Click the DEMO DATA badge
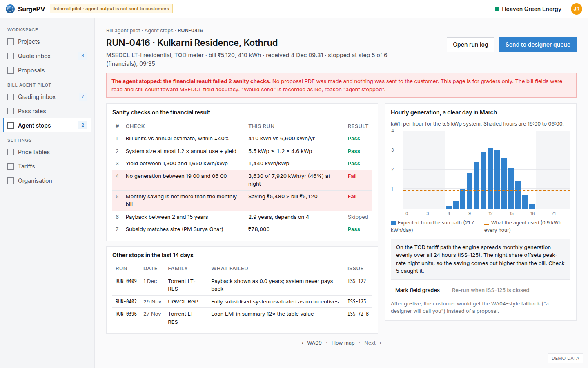588x368 pixels. (x=566, y=358)
